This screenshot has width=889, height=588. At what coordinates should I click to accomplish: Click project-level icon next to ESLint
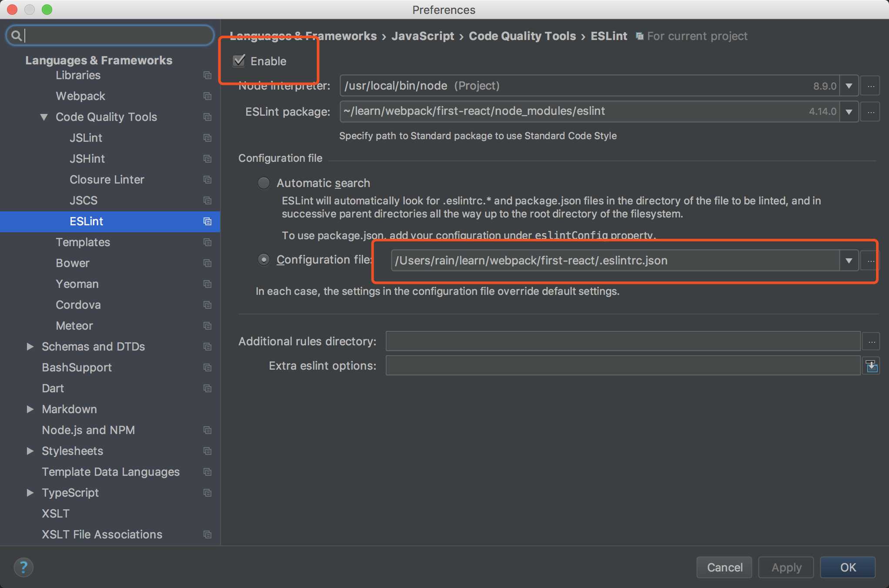click(207, 221)
